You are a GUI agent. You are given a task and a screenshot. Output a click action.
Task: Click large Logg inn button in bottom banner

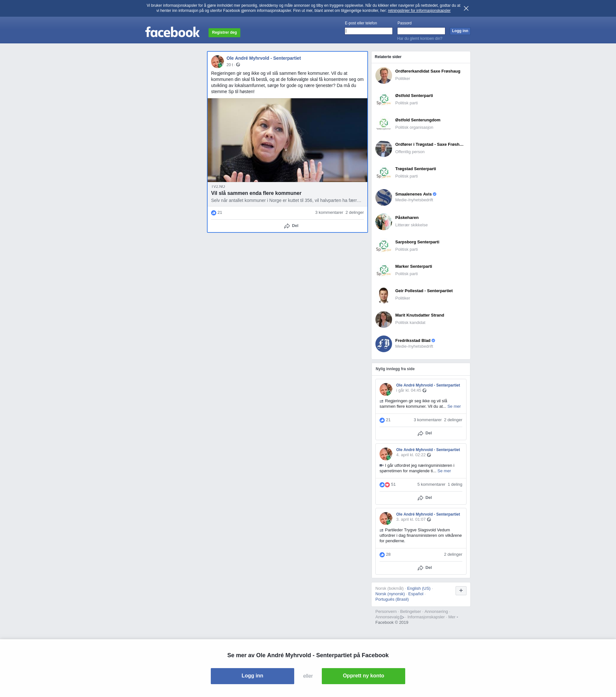[252, 676]
